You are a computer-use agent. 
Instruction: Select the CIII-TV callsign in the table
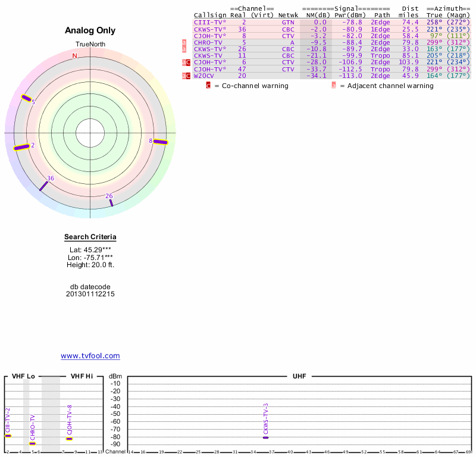[210, 22]
